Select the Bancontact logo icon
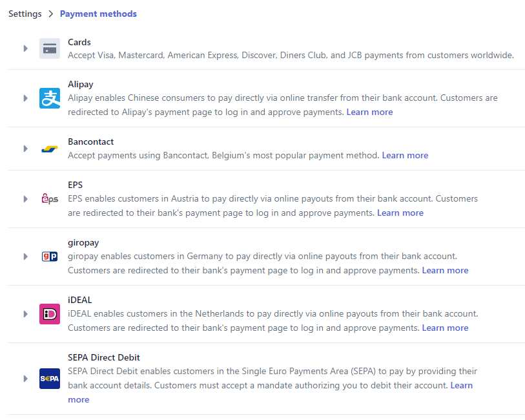Viewport: 525px width, 420px height. point(50,149)
